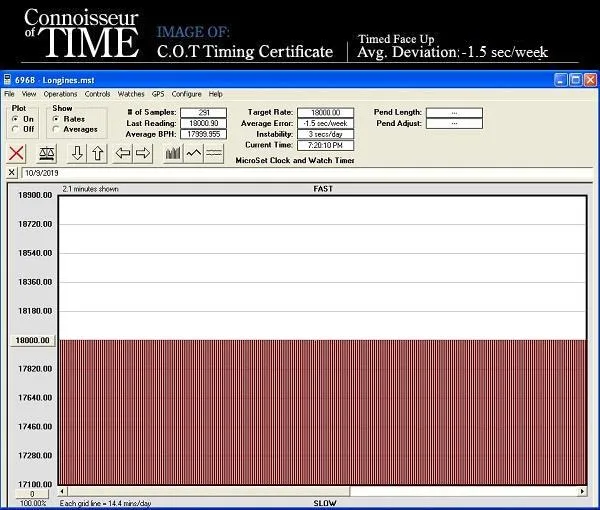Click the Current Time field
This screenshot has height=510, width=600.
tap(326, 145)
